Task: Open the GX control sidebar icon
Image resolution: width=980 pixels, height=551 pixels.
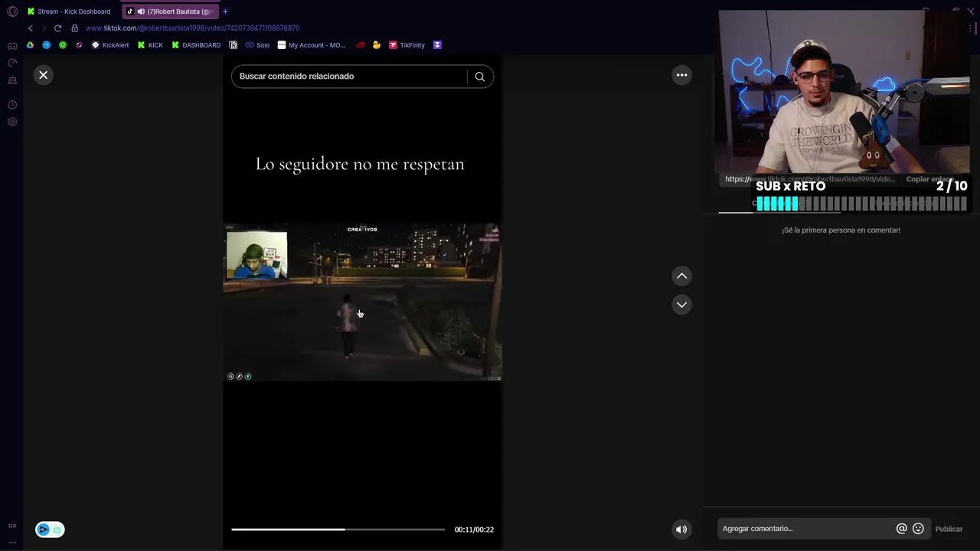Action: 12,64
